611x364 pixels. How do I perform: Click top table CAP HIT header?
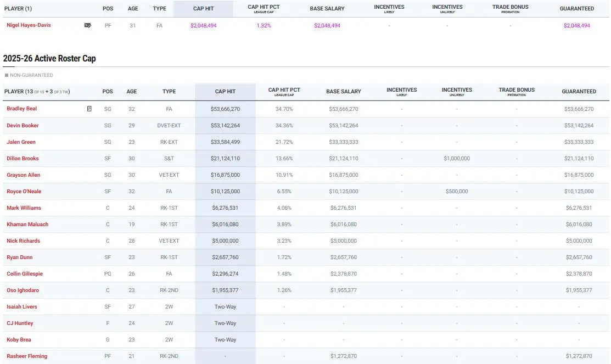(204, 9)
